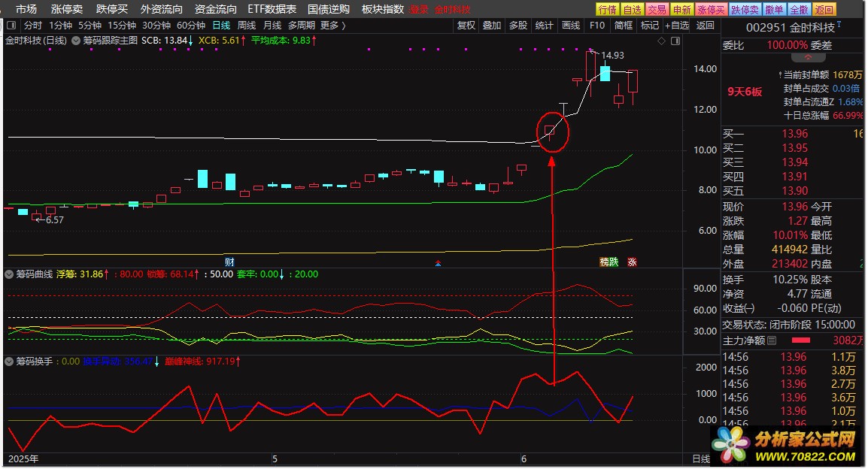Click the 买一 price 13.96 row
This screenshot has width=868, height=469.
coord(793,134)
